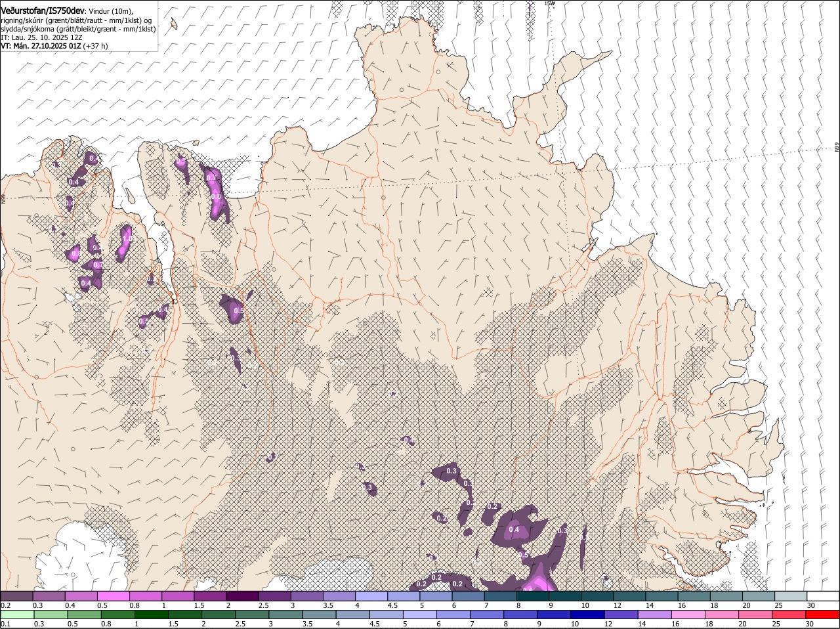This screenshot has height=629, width=840.
Task: Pick the teal 12 swatch on upper snow scale
Action: [x=629, y=596]
